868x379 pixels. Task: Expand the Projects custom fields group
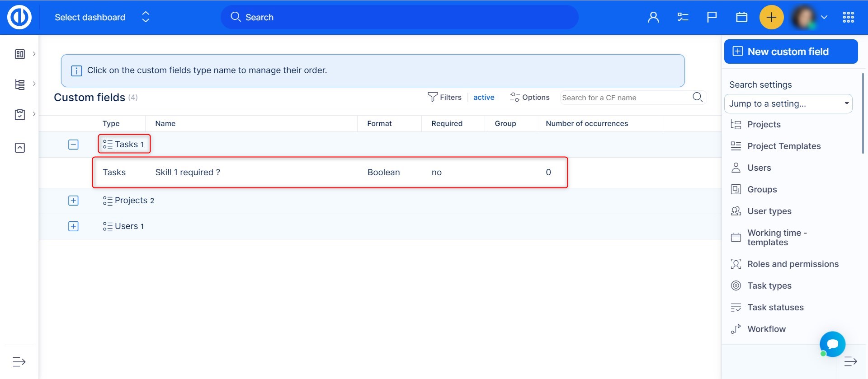(73, 201)
